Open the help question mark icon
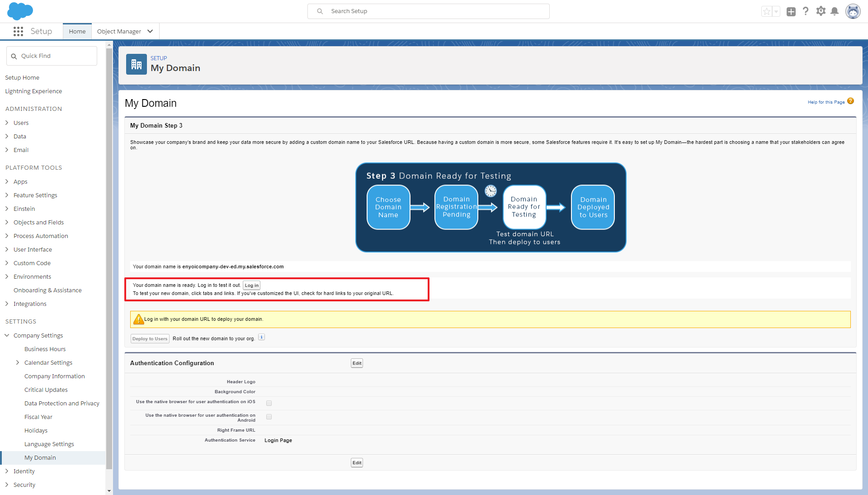Screen dimensions: 868x495 [806, 11]
